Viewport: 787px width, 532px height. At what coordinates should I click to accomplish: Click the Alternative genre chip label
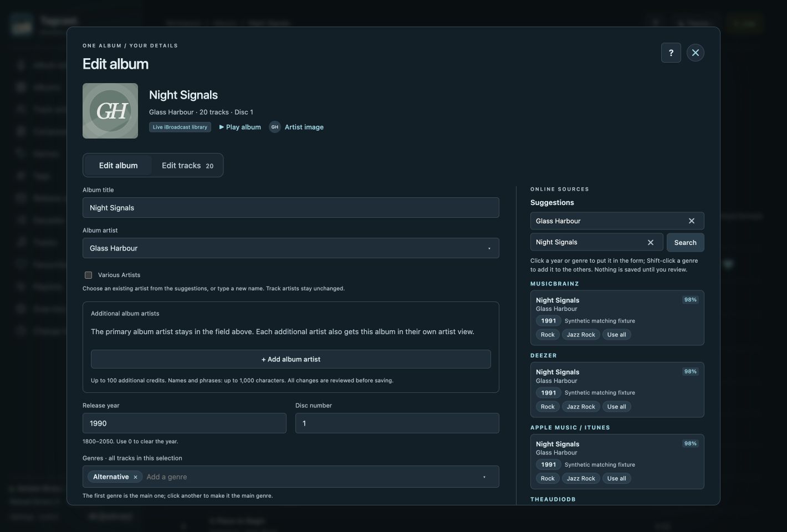(111, 477)
